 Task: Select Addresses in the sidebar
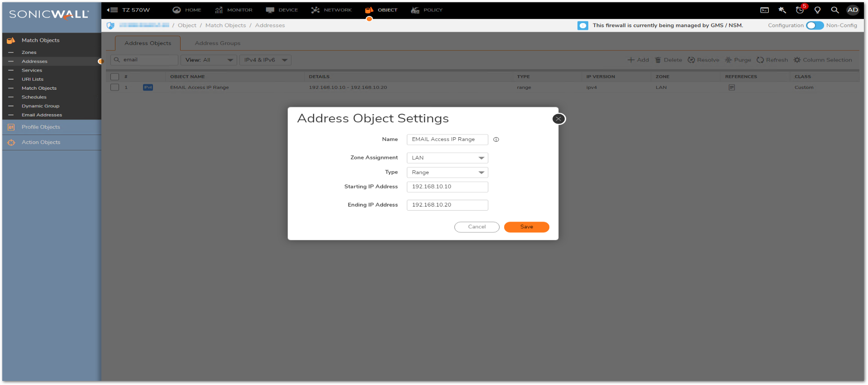pyautogui.click(x=34, y=61)
